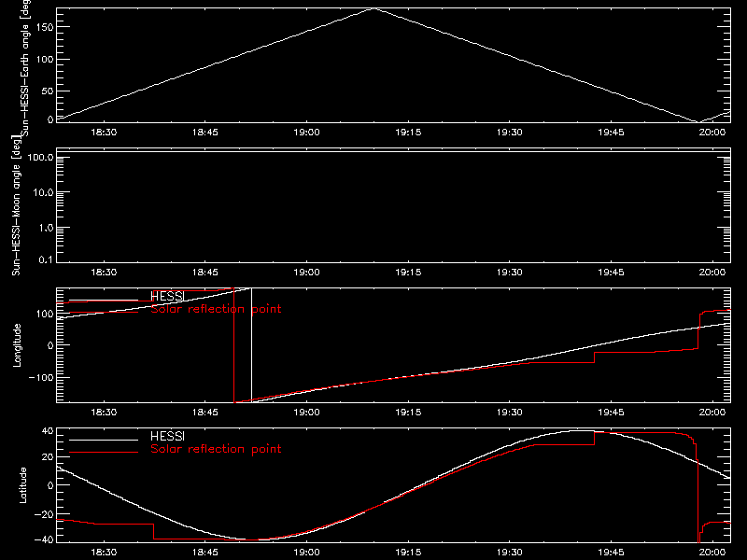This screenshot has height=560, width=747.
Task: Click the 19:00 time label under Longitude plot
Action: [307, 412]
